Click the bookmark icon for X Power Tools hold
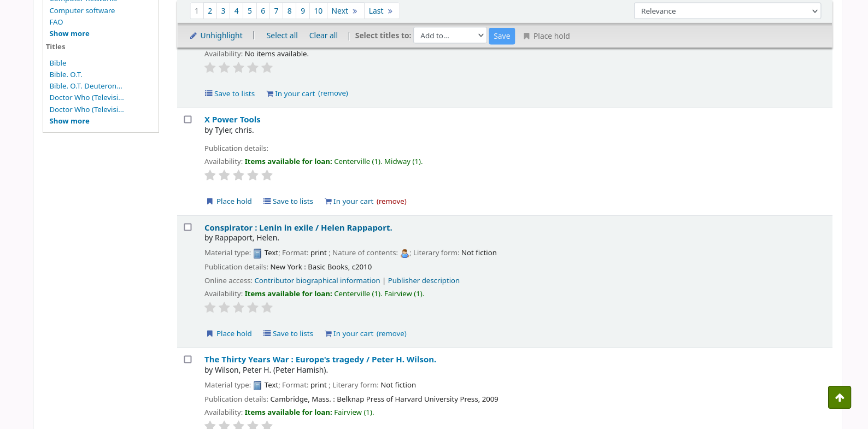868x429 pixels. click(209, 202)
